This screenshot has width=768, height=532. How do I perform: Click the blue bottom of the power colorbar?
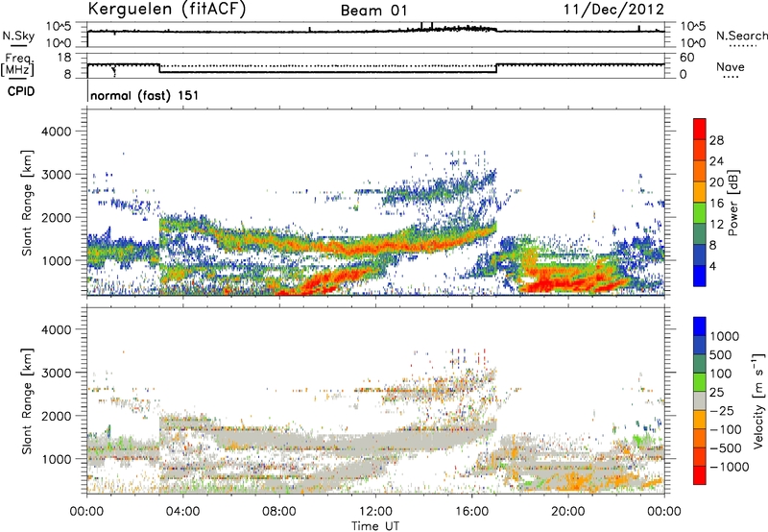coord(700,276)
